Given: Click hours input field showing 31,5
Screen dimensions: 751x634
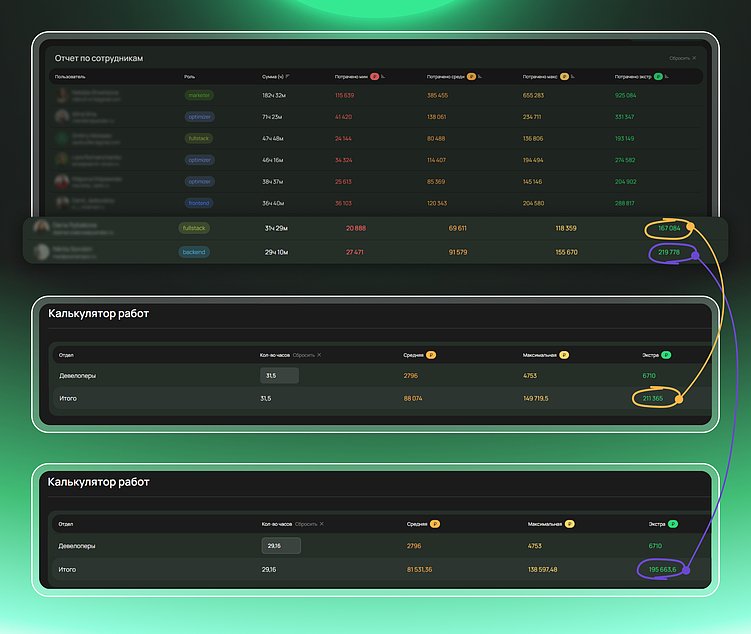Looking at the screenshot, I should coord(279,375).
